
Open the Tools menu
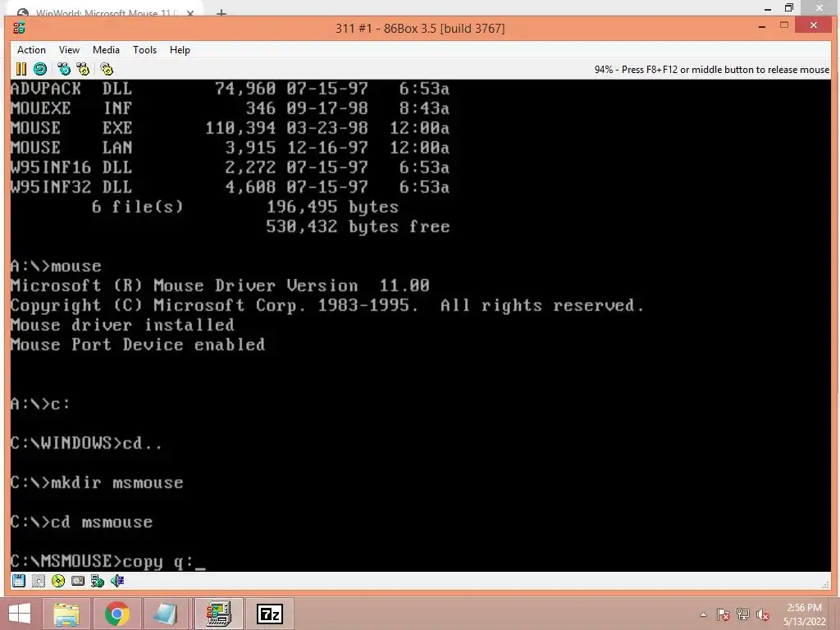click(144, 50)
